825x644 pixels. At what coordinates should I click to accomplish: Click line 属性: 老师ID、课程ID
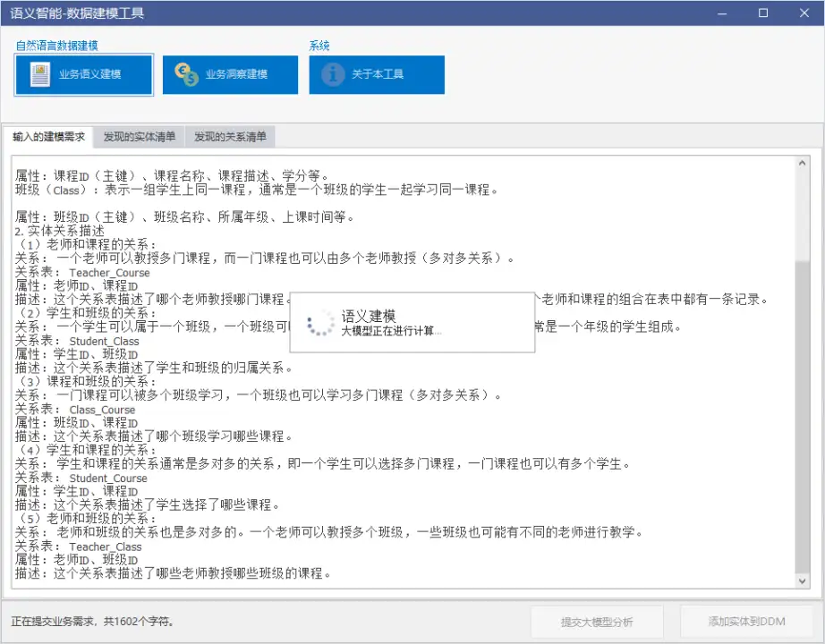pyautogui.click(x=76, y=285)
